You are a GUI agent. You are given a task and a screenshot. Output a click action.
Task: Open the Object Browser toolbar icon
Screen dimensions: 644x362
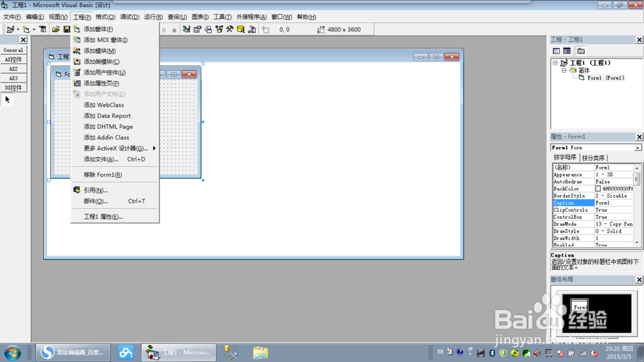click(x=219, y=29)
